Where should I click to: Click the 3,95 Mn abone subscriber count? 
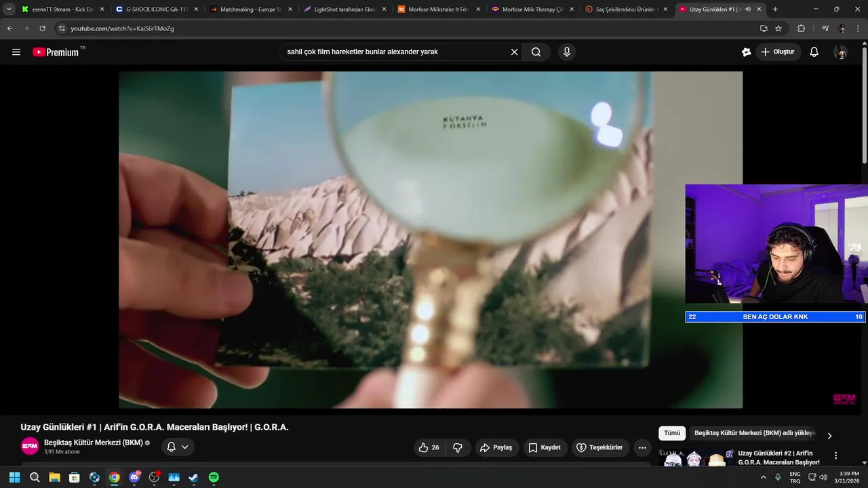tap(62, 452)
